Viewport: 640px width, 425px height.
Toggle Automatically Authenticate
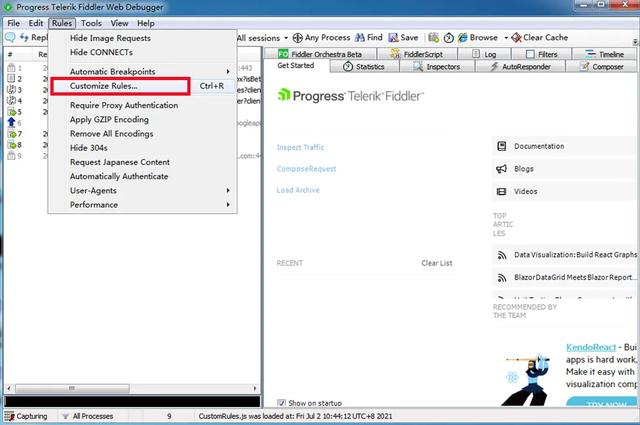pos(142,176)
